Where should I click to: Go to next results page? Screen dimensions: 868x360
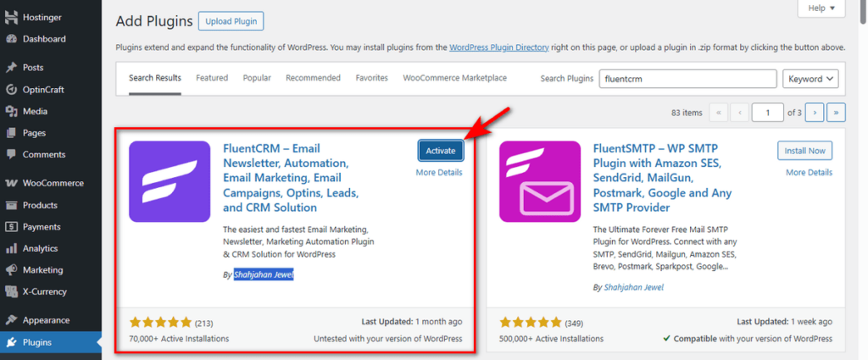coord(815,113)
